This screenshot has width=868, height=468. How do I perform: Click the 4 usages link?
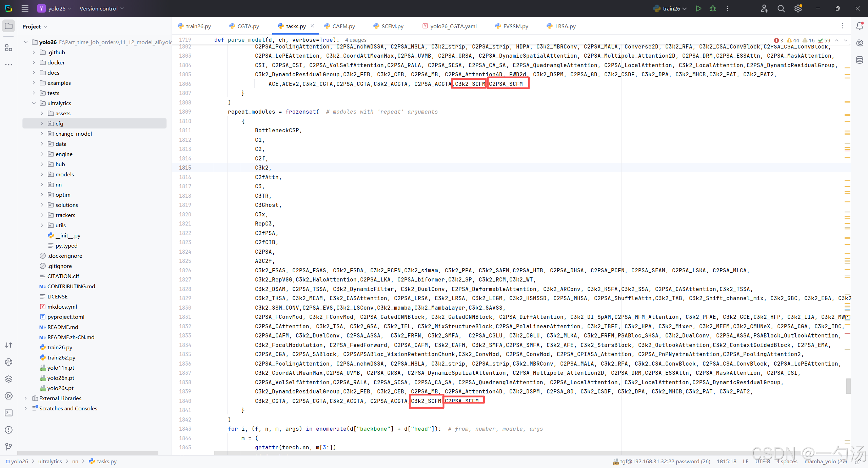356,40
